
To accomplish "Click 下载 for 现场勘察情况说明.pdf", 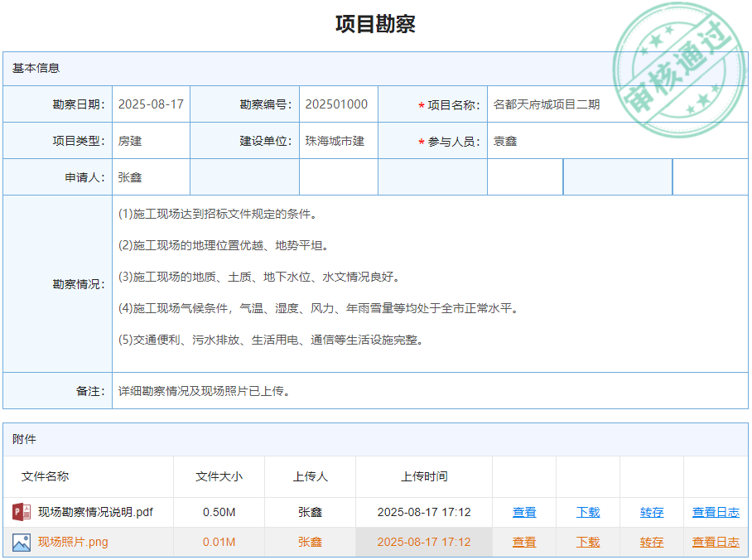I will coord(588,513).
